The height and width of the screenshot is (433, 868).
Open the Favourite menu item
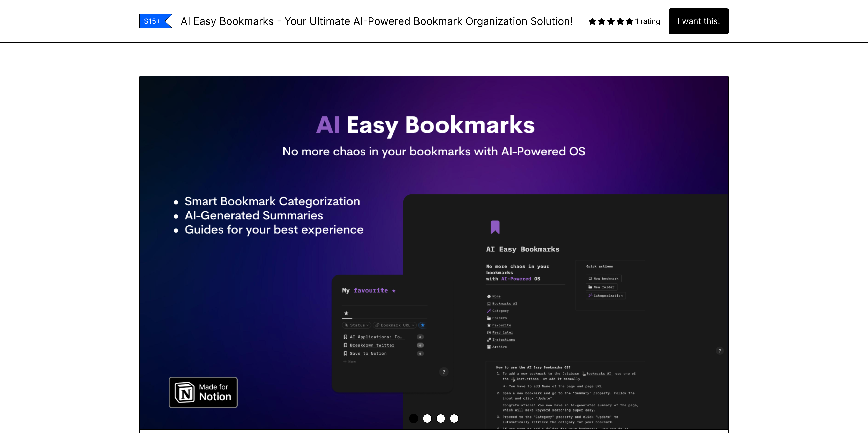(501, 325)
